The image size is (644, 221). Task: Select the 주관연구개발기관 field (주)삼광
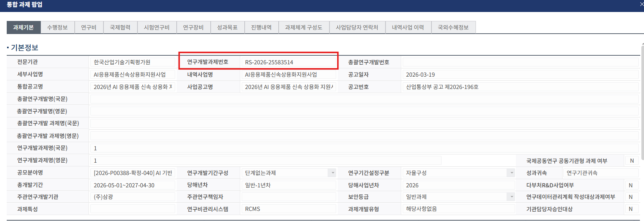[x=133, y=197]
